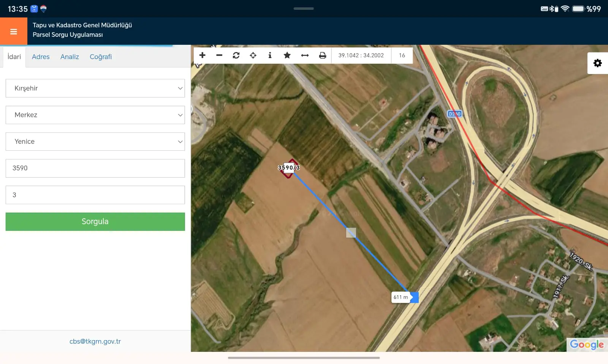Zoom out with the minus icon
608x364 pixels.
(x=219, y=55)
